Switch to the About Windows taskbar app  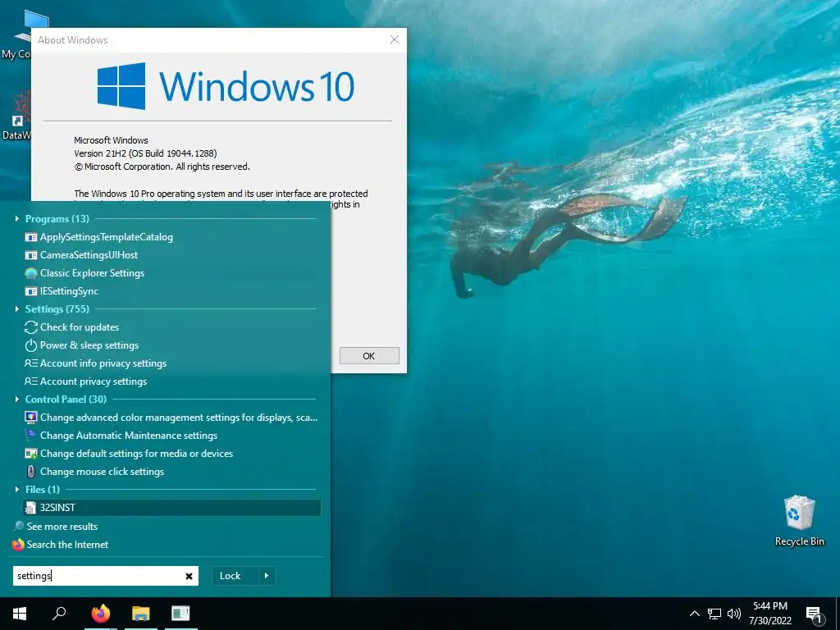pyautogui.click(x=180, y=614)
